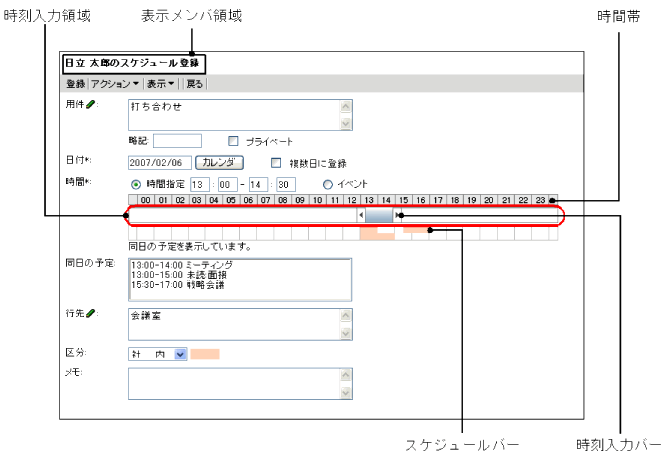Click hour 09 in the time band
669x461 pixels.
coord(300,200)
